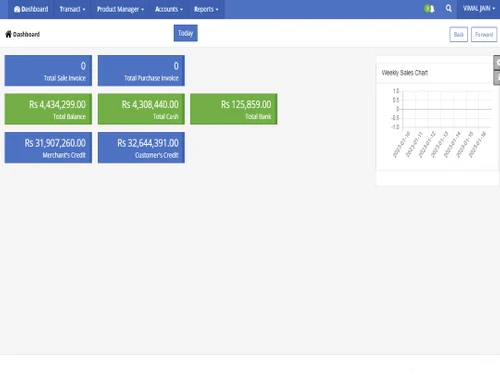Click the lower gray side tab icon
Screen dimensions: 500x375
(497, 78)
